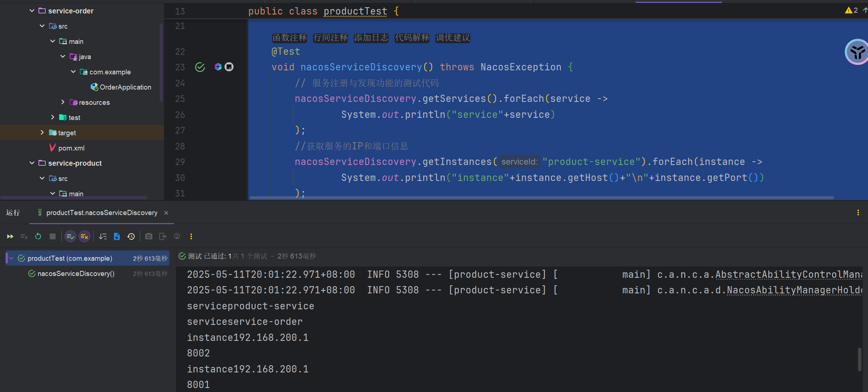This screenshot has height=392, width=868.
Task: Click the import tests file icon
Action: (x=117, y=236)
